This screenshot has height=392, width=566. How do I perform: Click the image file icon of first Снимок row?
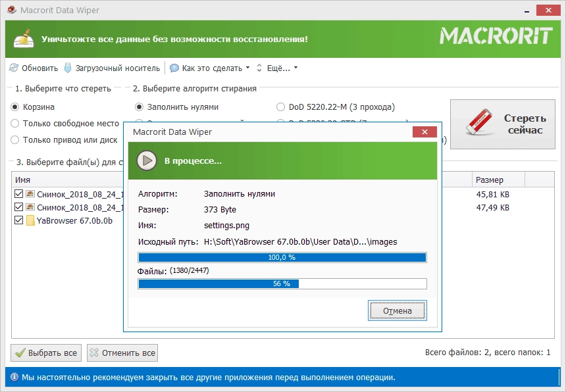(x=30, y=194)
